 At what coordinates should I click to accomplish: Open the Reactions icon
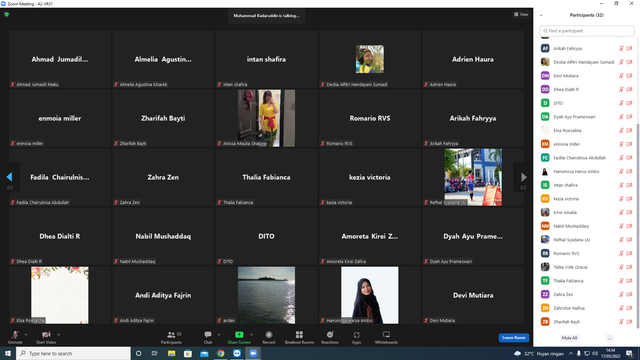tap(330, 335)
